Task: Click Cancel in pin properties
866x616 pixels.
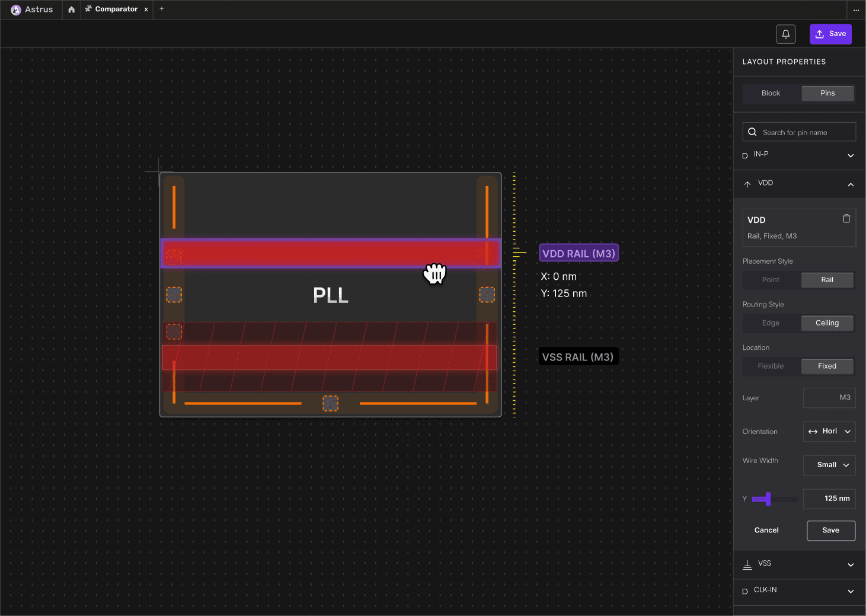Action: point(766,531)
